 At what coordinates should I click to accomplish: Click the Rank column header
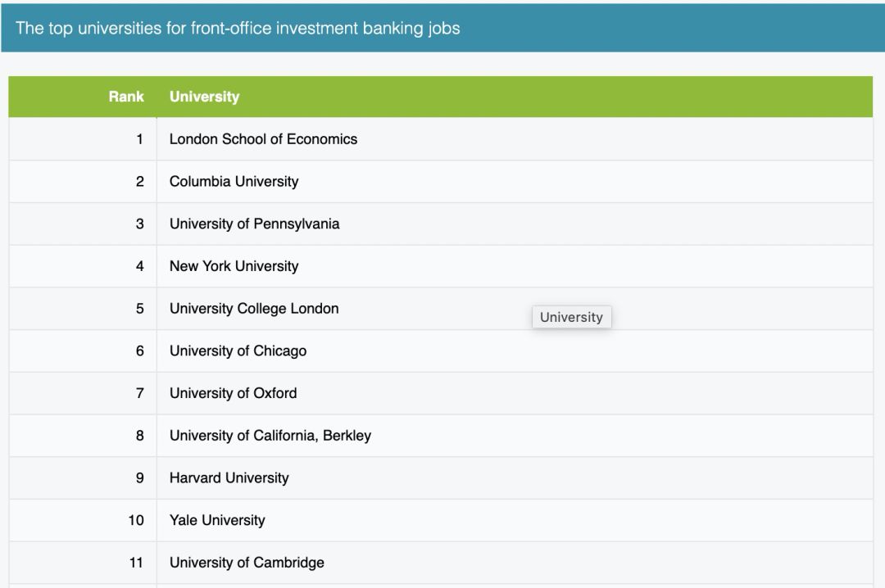126,97
